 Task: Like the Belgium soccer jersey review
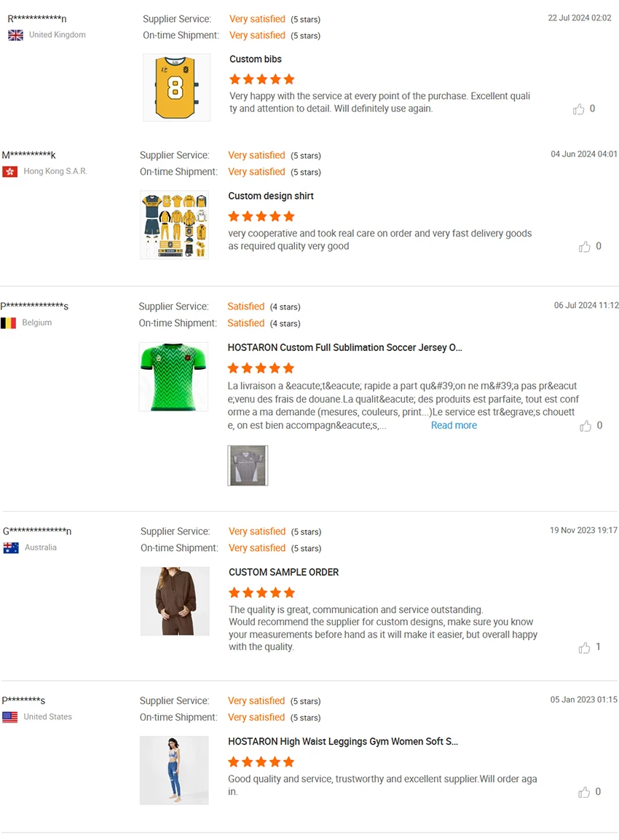click(586, 426)
